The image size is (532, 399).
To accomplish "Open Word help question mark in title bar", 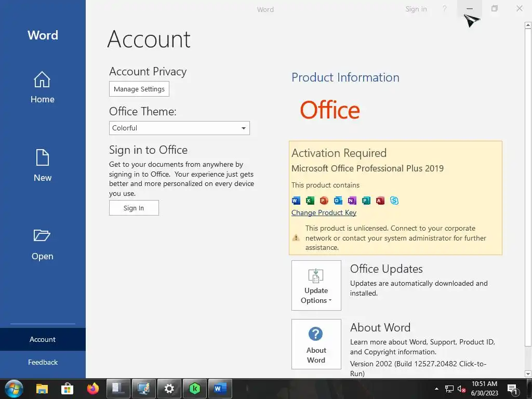I will point(445,9).
